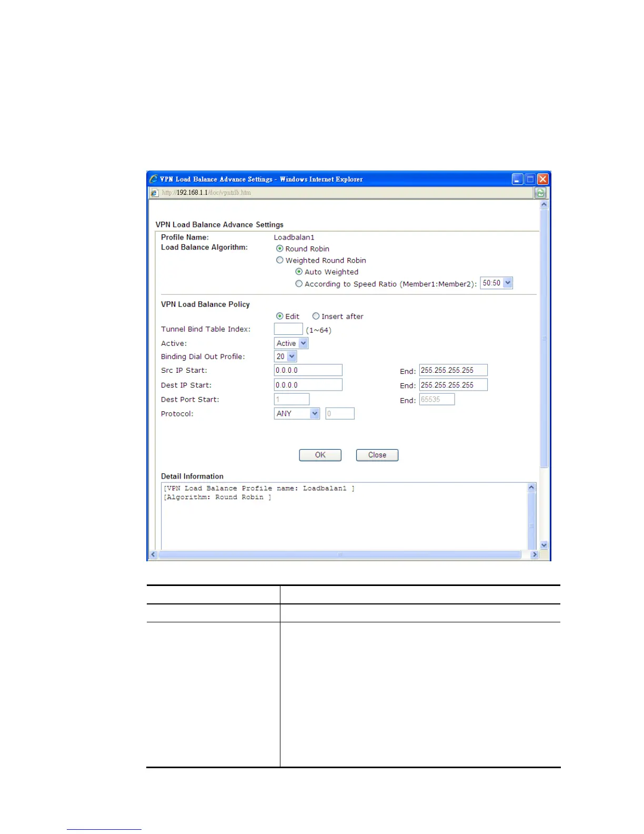
Task: Click the protocol number field beside ANY
Action: pyautogui.click(x=340, y=413)
